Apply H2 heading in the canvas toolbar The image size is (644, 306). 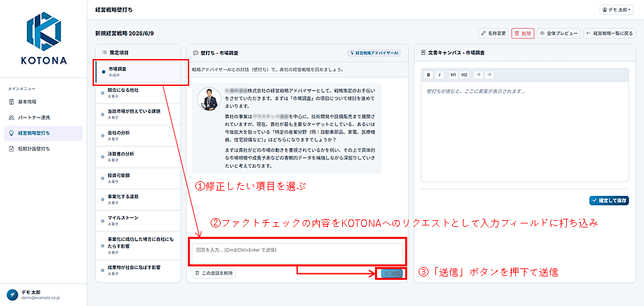pyautogui.click(x=464, y=75)
